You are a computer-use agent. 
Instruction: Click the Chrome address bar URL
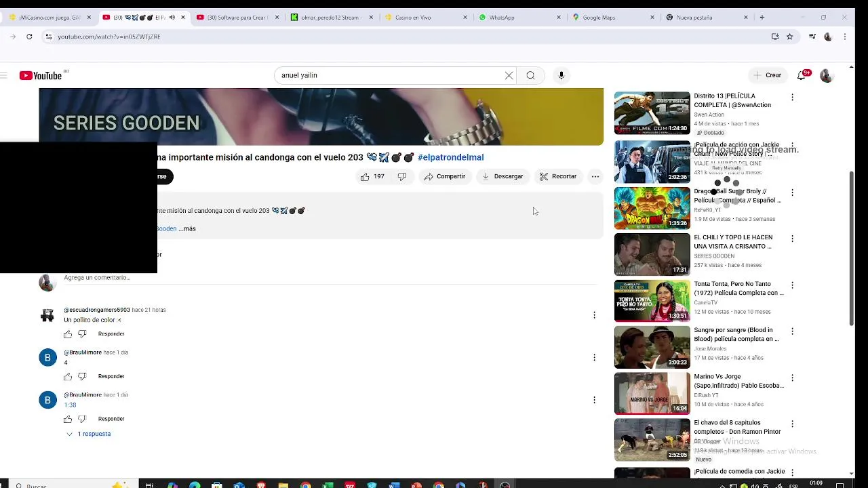tap(109, 37)
